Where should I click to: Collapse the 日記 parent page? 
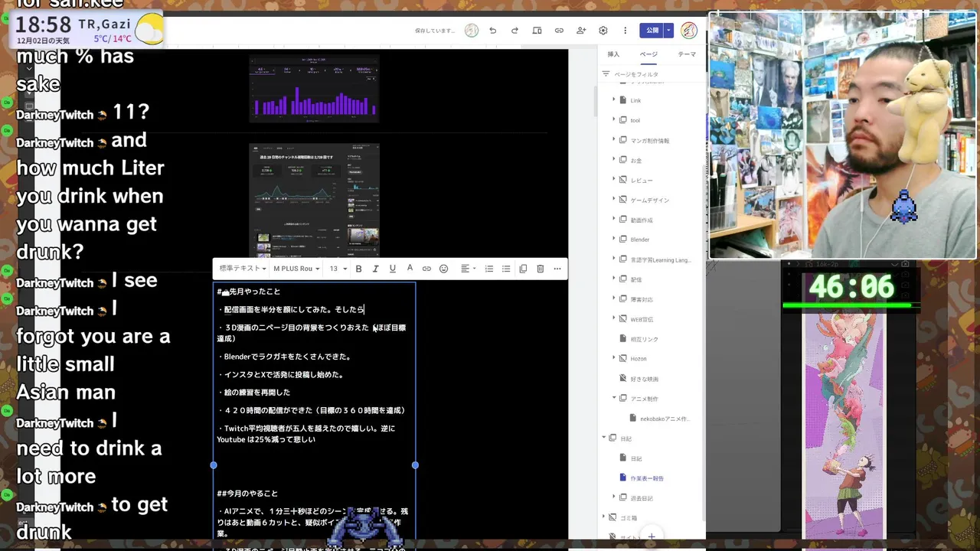[x=603, y=438]
